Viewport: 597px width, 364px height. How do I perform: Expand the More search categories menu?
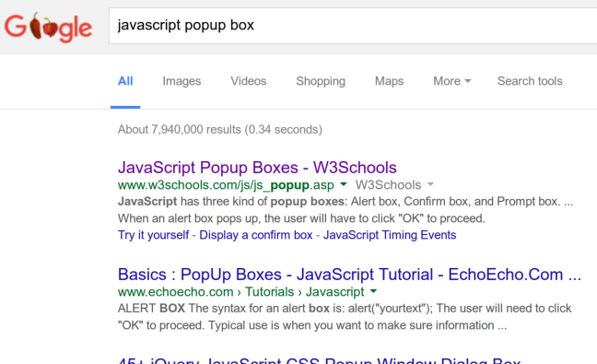tap(452, 81)
